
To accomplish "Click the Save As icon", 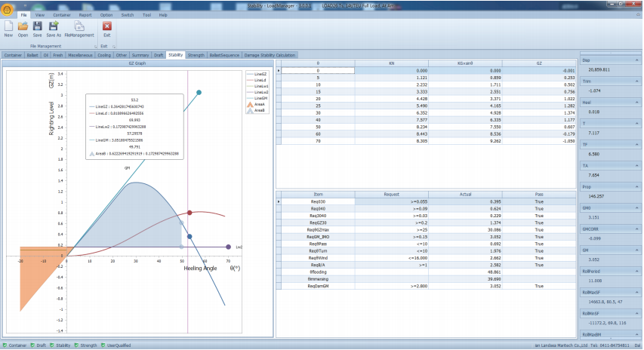I will (x=54, y=26).
